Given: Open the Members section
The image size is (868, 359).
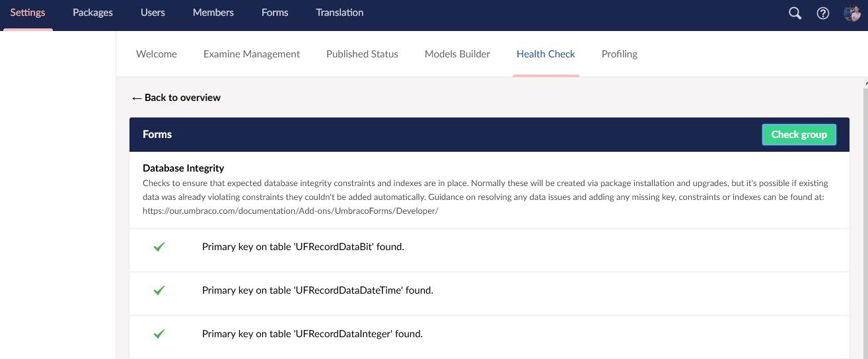Looking at the screenshot, I should pyautogui.click(x=213, y=13).
